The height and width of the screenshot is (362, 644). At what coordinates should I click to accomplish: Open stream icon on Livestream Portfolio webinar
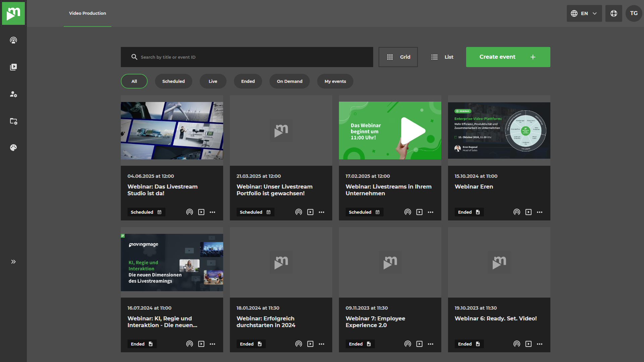click(299, 212)
